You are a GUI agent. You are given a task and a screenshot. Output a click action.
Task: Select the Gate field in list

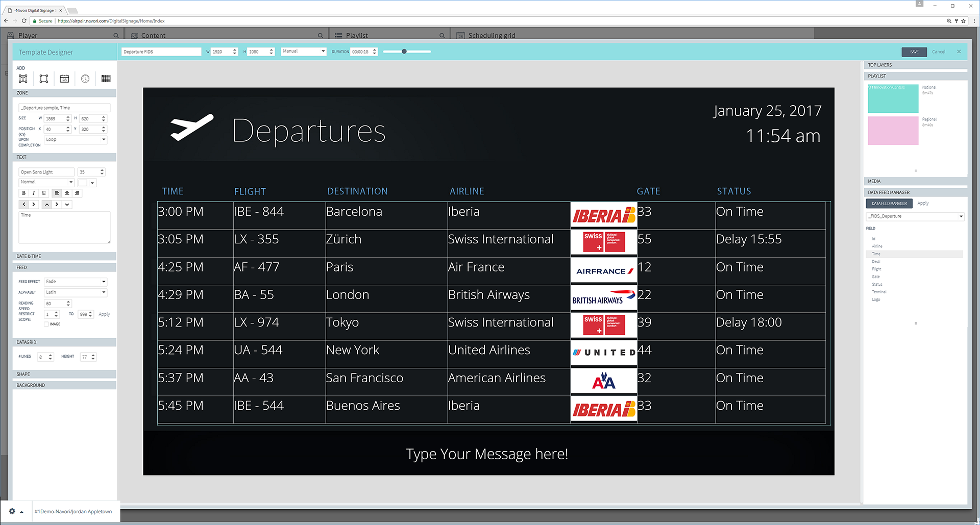(876, 277)
